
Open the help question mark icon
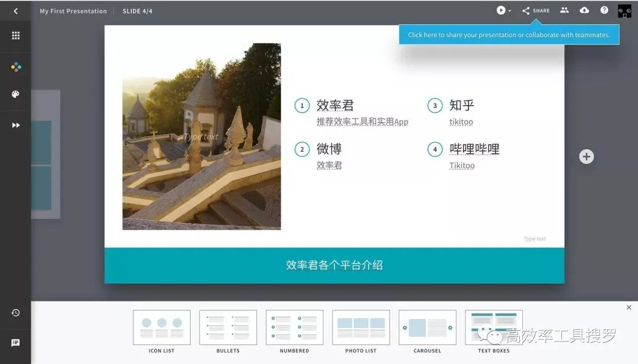click(x=604, y=10)
